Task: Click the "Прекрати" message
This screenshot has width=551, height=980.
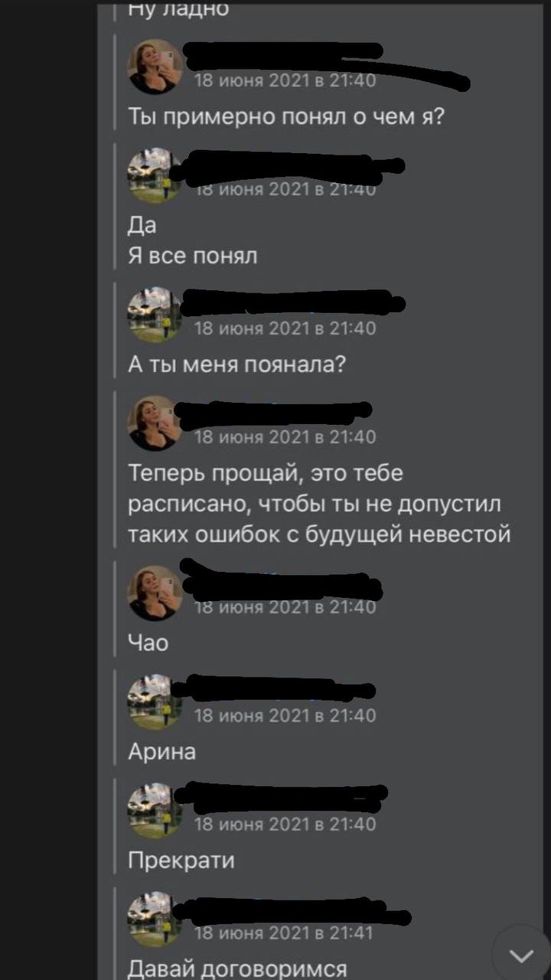Action: [181, 861]
